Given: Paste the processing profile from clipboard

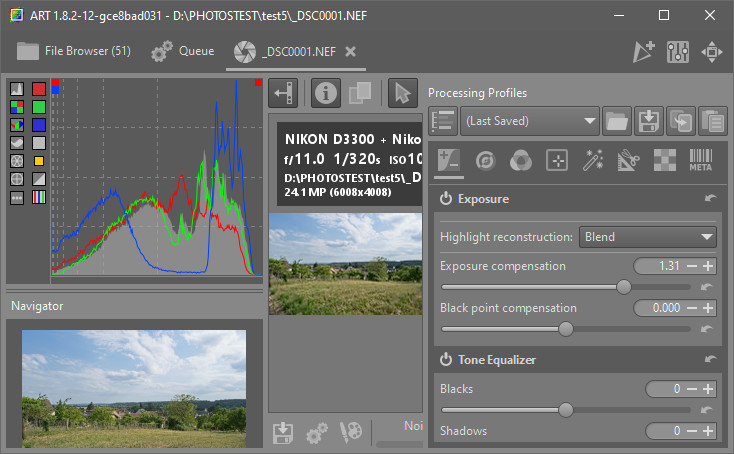Looking at the screenshot, I should (x=711, y=121).
